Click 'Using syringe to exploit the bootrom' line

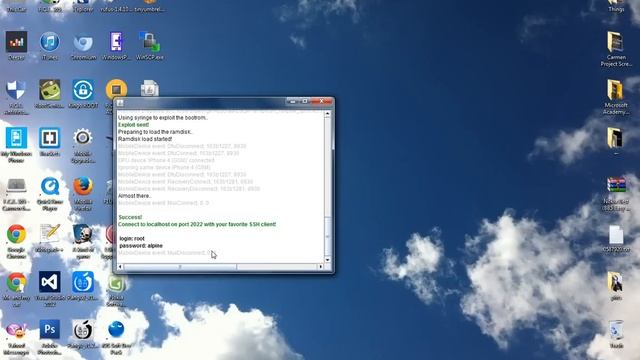point(163,118)
